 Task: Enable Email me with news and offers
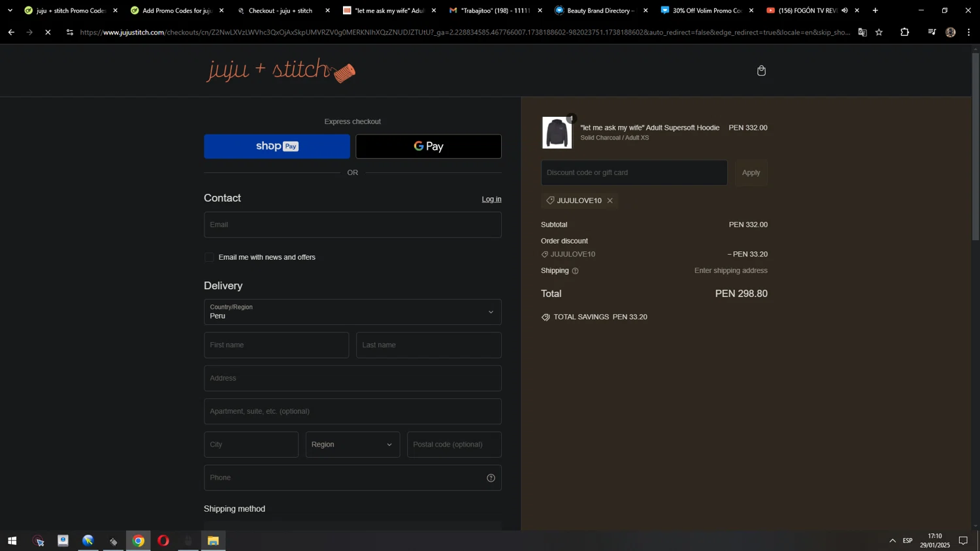[209, 257]
